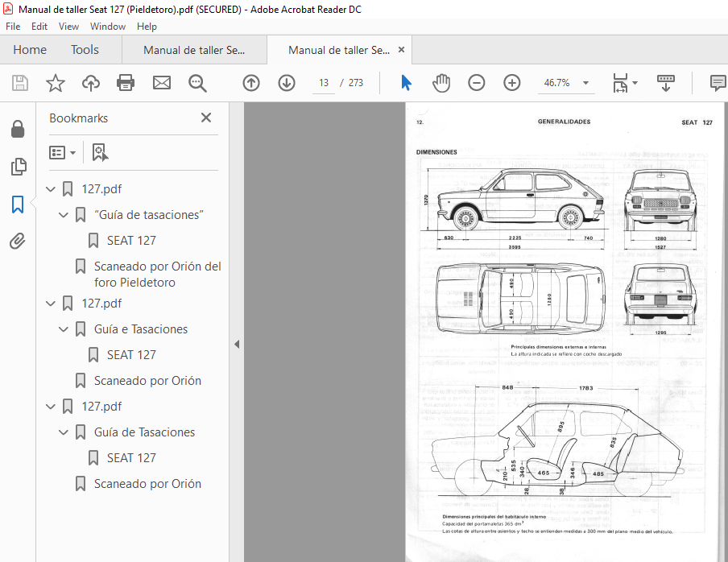This screenshot has width=728, height=562.
Task: Click the Send by email envelope icon
Action: coord(162,83)
